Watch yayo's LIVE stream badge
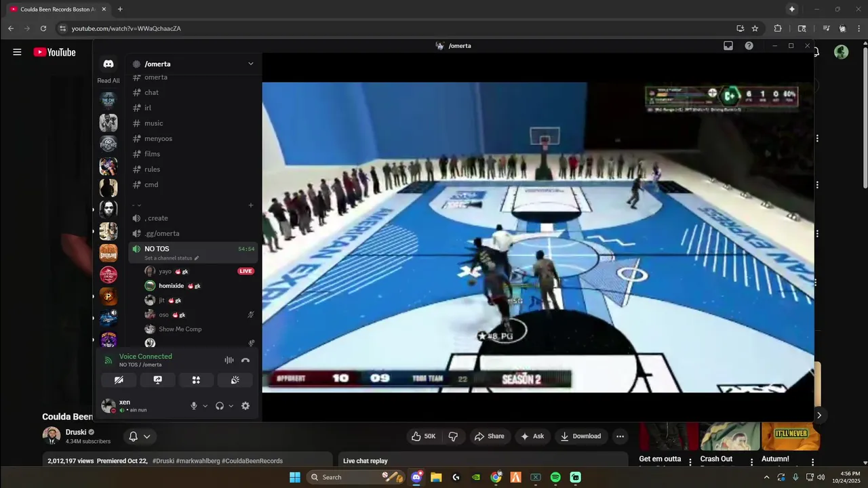The width and height of the screenshot is (868, 488). coord(245,271)
